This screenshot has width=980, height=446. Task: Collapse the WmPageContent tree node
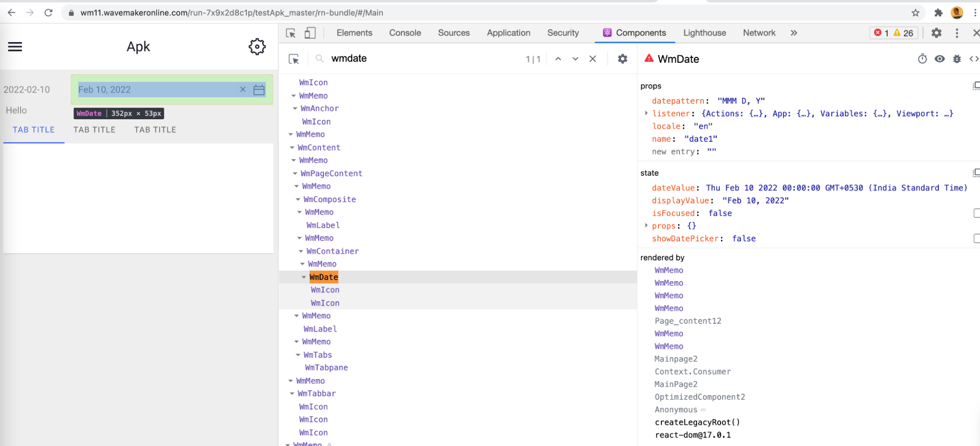295,173
